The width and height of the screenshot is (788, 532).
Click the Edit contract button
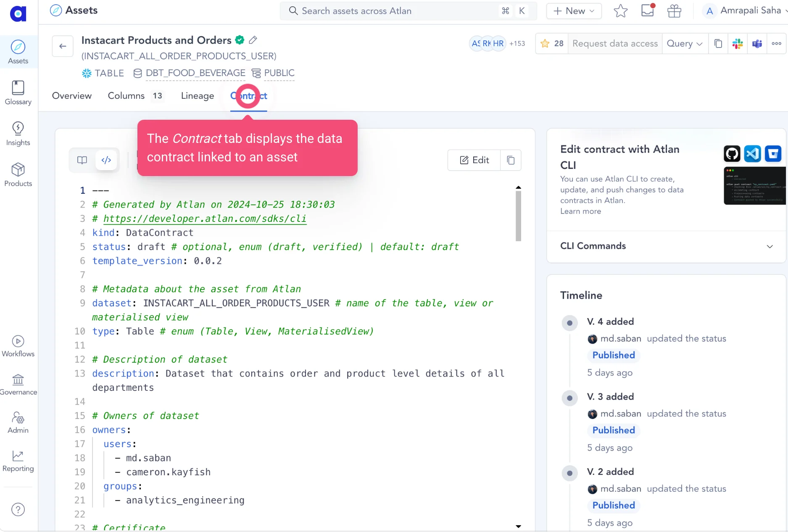pyautogui.click(x=474, y=160)
